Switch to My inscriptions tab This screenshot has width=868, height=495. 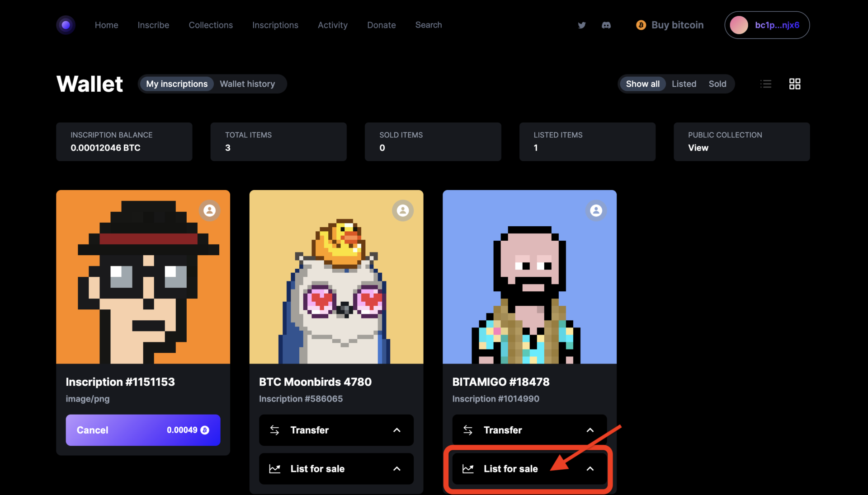click(x=177, y=84)
